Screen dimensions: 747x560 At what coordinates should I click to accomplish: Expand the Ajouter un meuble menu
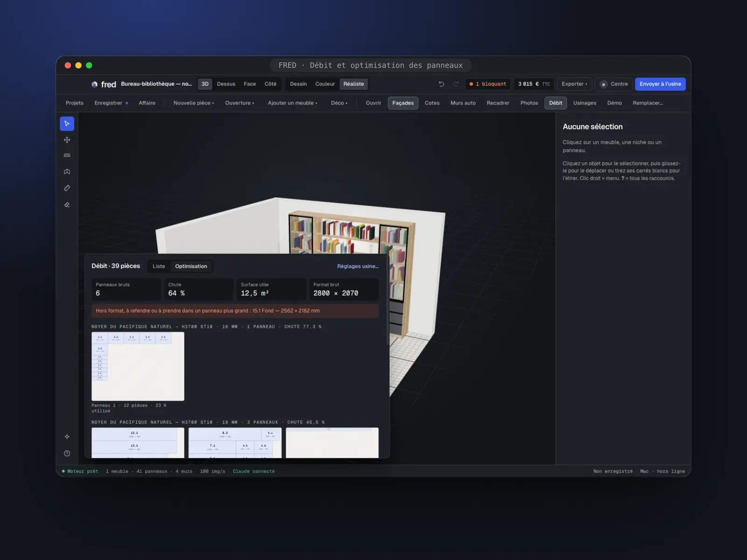292,103
